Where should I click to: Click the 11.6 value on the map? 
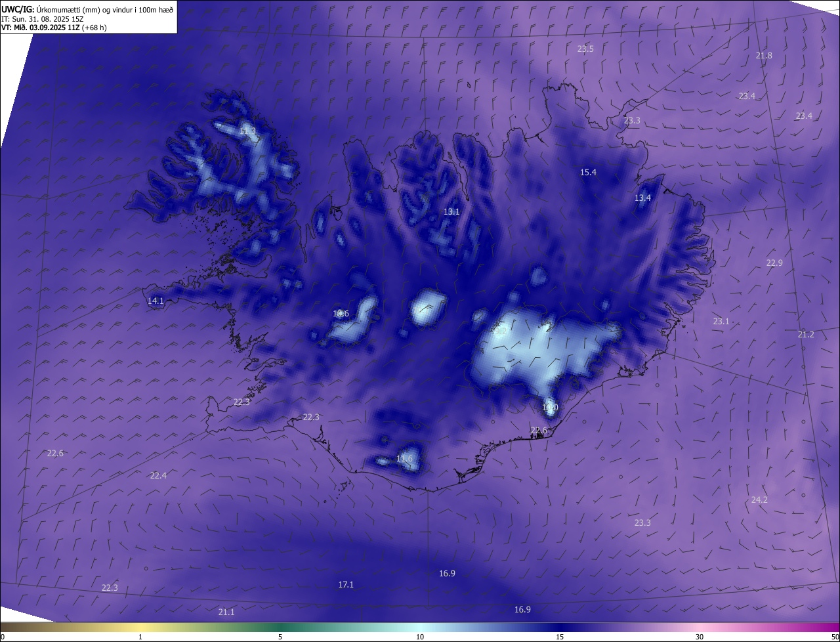point(404,459)
